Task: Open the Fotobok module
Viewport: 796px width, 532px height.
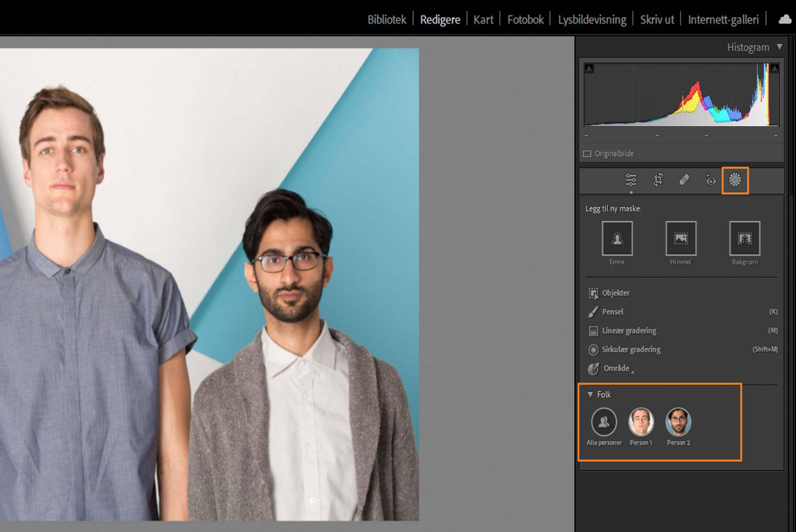Action: pyautogui.click(x=525, y=19)
